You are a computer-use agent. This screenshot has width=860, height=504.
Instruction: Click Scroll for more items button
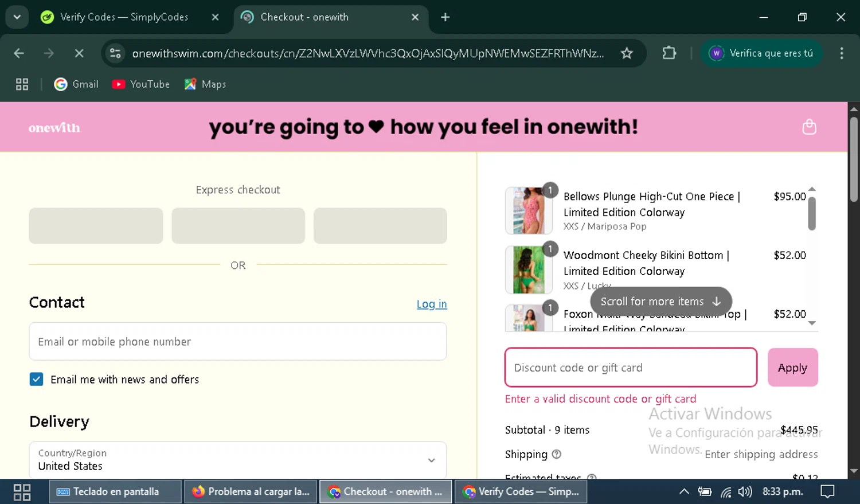coord(661,301)
